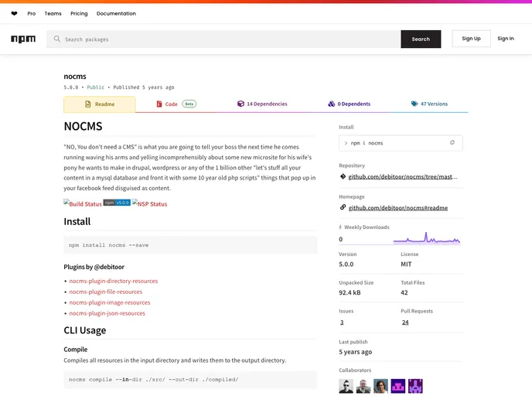Click the homepage chain-link icon

click(x=343, y=207)
